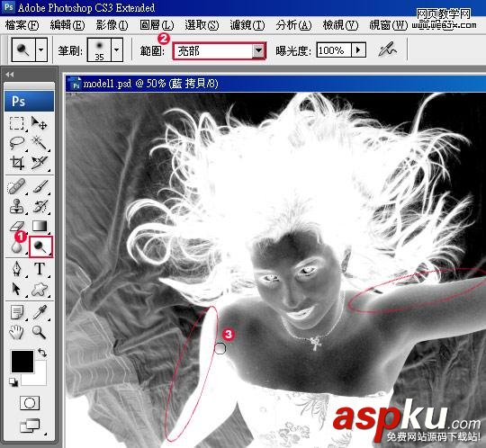Select the Lasso tool
Screen dimensions: 486x448
coord(17,143)
